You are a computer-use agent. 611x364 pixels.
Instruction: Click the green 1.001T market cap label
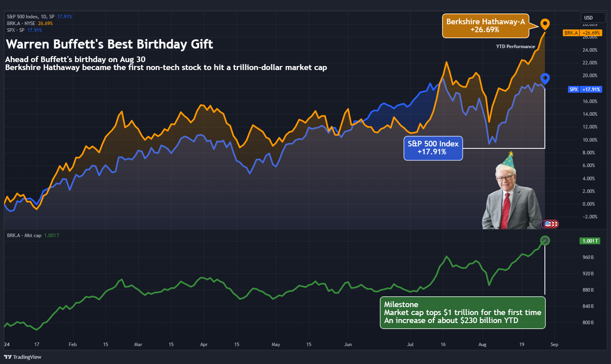[589, 241]
